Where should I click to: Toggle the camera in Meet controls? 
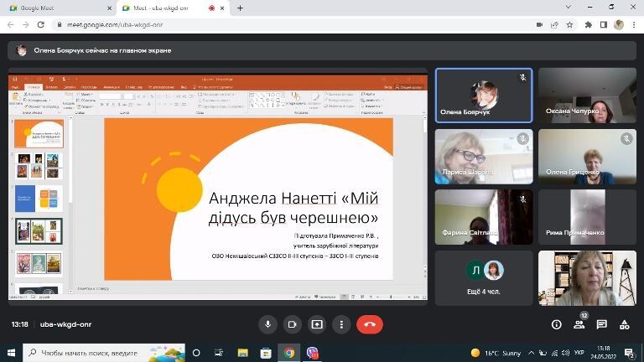point(292,324)
